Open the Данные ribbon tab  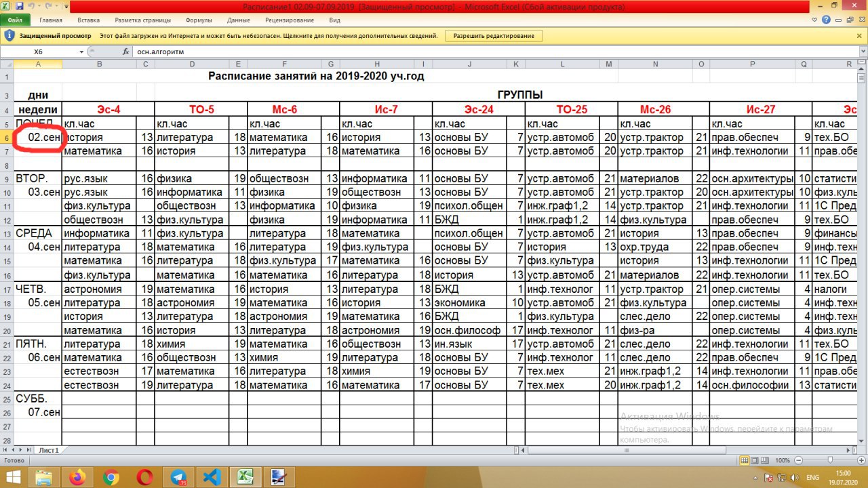[x=239, y=20]
